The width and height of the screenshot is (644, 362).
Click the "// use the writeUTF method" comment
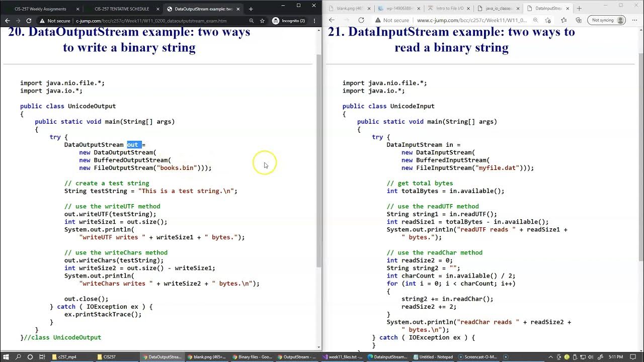coord(112,206)
